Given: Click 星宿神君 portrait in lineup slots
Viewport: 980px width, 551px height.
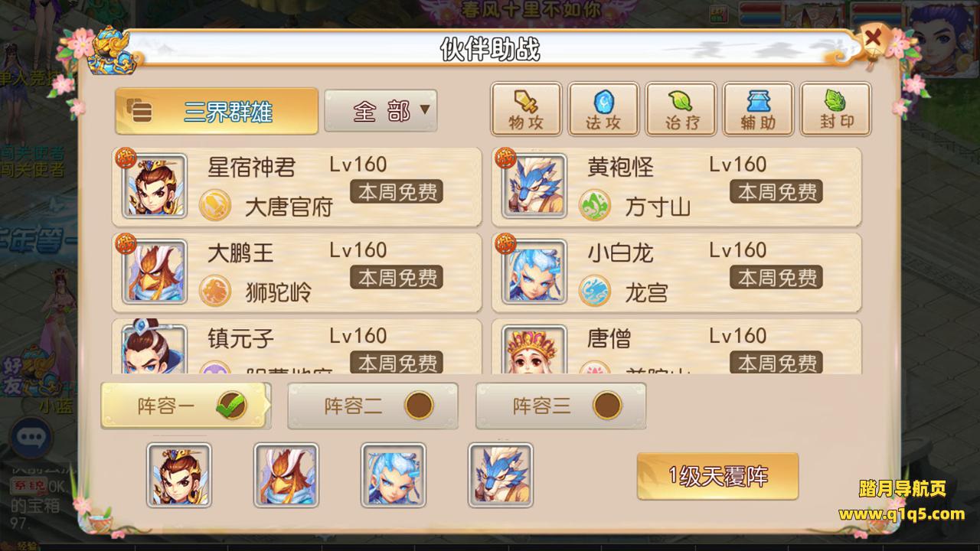Looking at the screenshot, I should [x=179, y=474].
